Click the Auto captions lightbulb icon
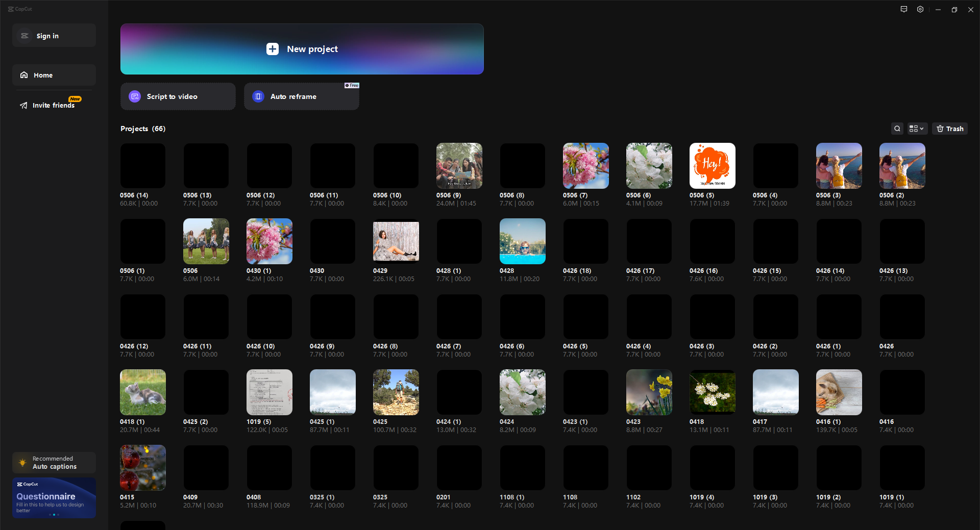This screenshot has height=530, width=980. 22,463
